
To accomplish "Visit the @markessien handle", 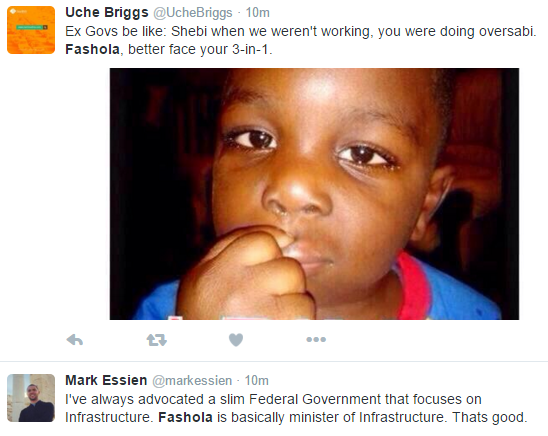I will point(192,380).
